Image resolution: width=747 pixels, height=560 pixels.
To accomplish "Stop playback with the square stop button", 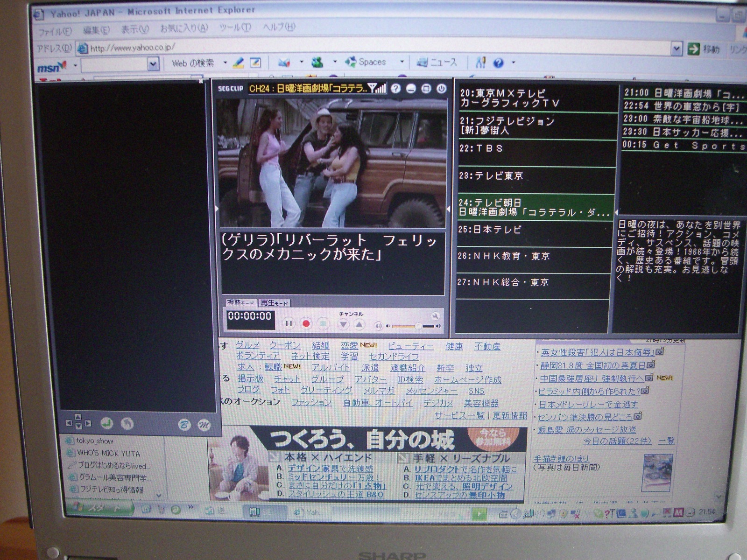I will tap(323, 323).
